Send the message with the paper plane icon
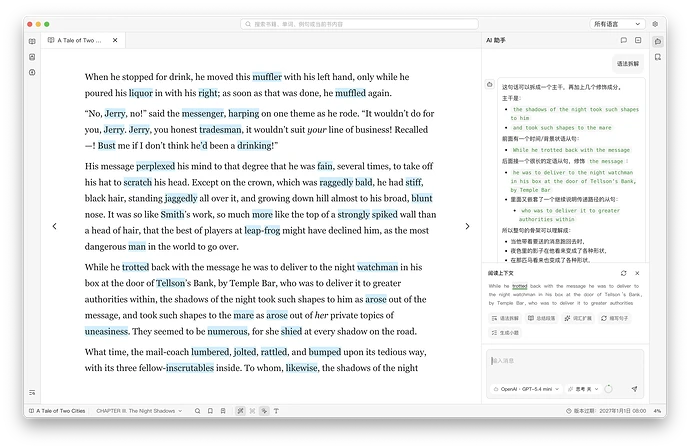 point(634,389)
